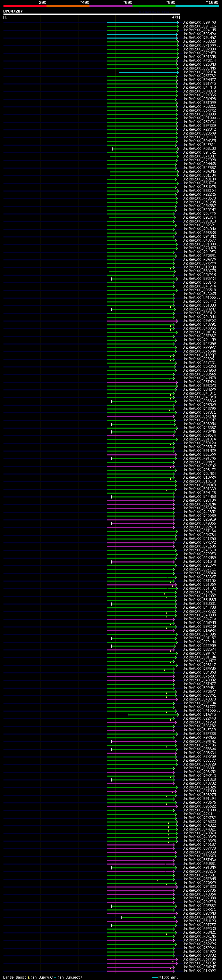Select the UniRef100_Q18PQ8 label
The image size is (222, 980).
[199, 267]
